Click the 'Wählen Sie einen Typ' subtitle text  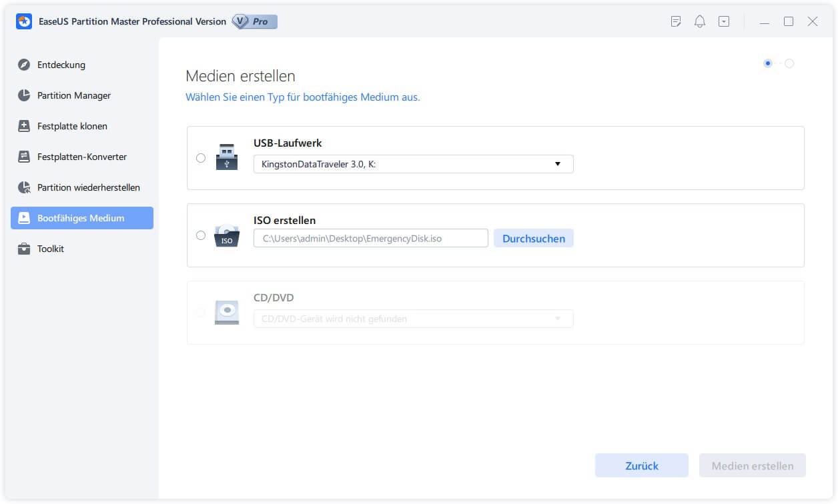(303, 97)
